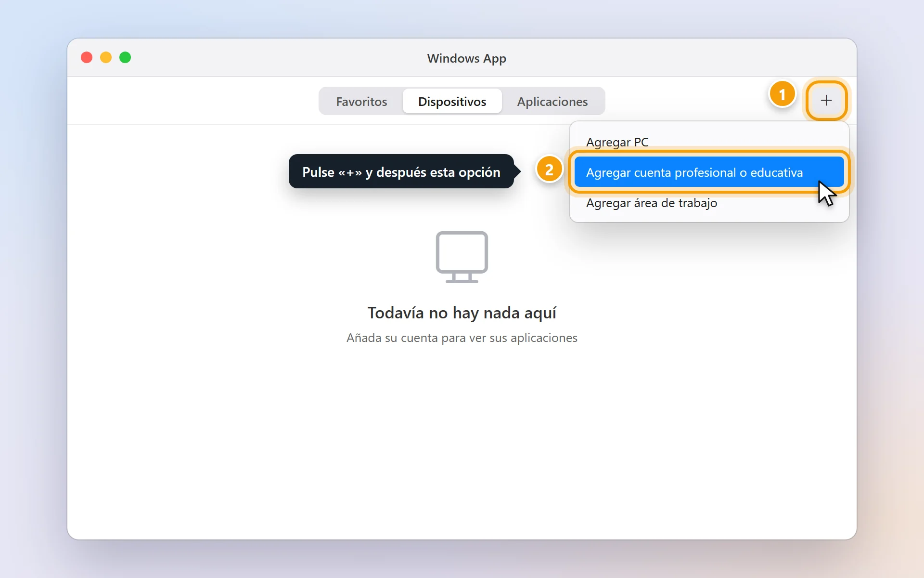Click the 'Todavía no hay nada aquí' heading
Image resolution: width=924 pixels, height=578 pixels.
click(x=462, y=313)
